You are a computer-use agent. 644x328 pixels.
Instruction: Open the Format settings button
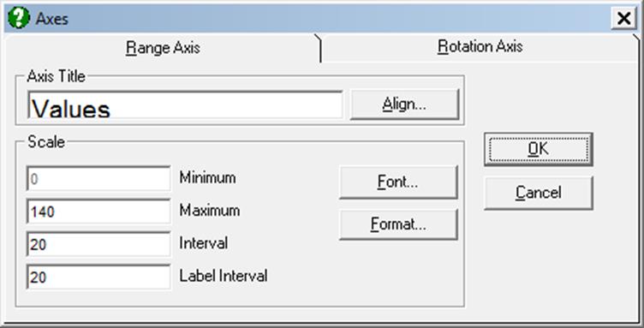click(398, 224)
